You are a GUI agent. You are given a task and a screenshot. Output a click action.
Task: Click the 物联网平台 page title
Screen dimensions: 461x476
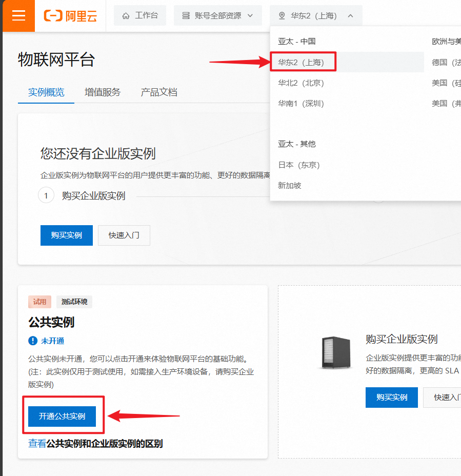pyautogui.click(x=56, y=59)
